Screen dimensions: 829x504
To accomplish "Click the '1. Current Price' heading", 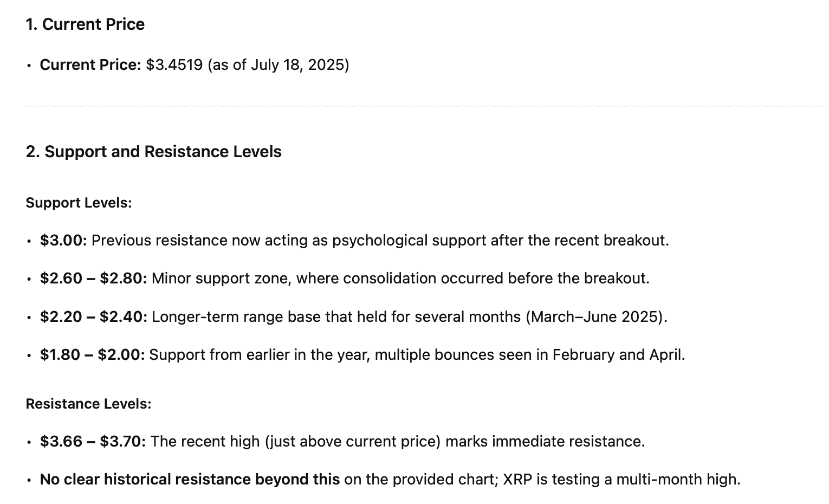I will 85,24.
